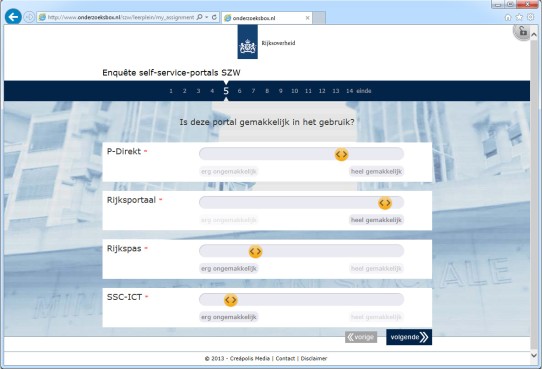Click the Rijksportaal label text
Viewport: 542px width, 369px height.
pyautogui.click(x=131, y=200)
